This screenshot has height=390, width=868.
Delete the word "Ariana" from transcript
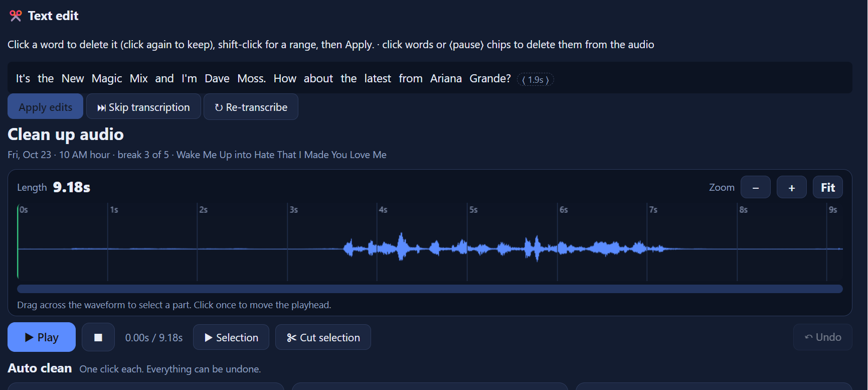click(x=446, y=79)
